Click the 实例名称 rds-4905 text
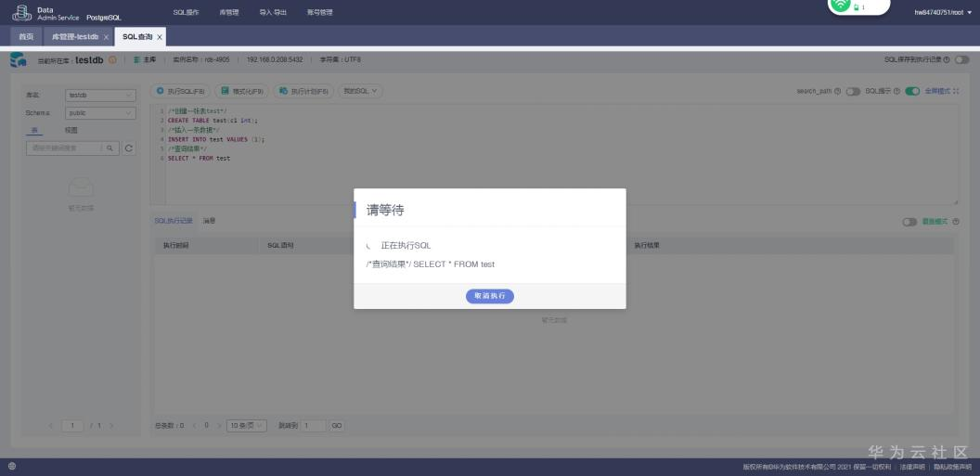 [201, 60]
